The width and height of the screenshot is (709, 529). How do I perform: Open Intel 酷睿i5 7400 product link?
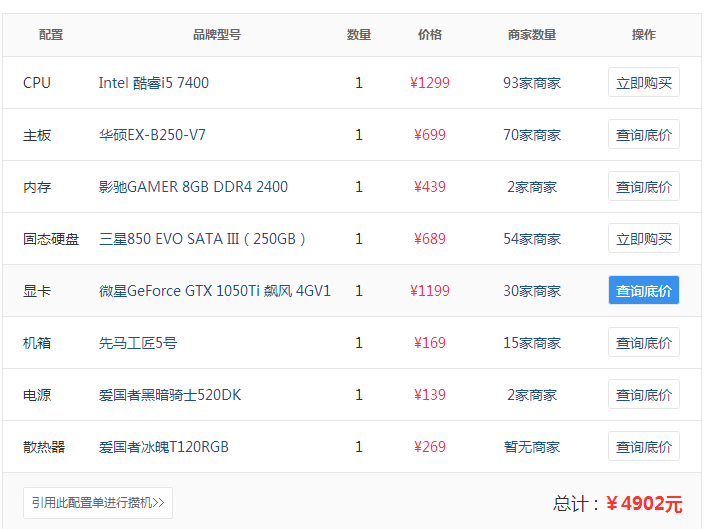(154, 83)
